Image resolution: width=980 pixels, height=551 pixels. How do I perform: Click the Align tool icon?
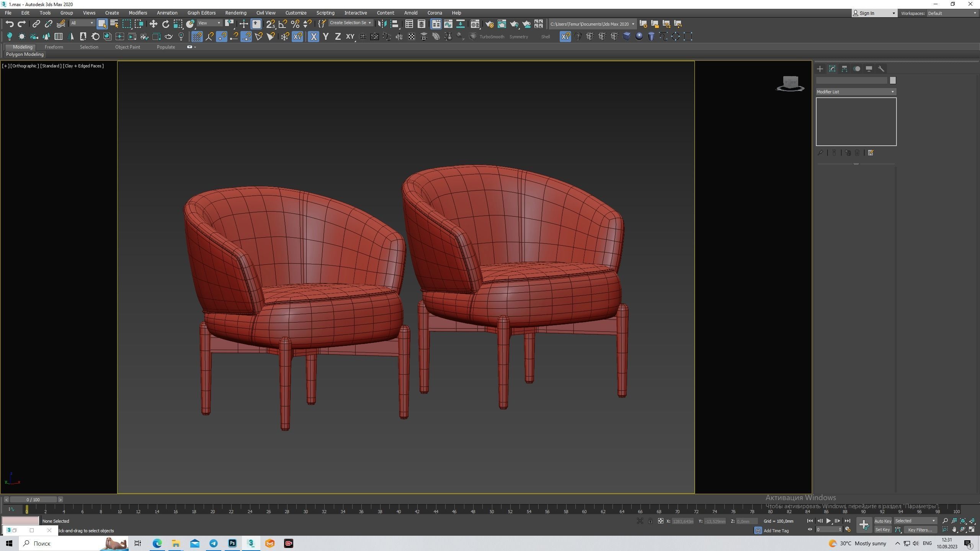pos(394,24)
